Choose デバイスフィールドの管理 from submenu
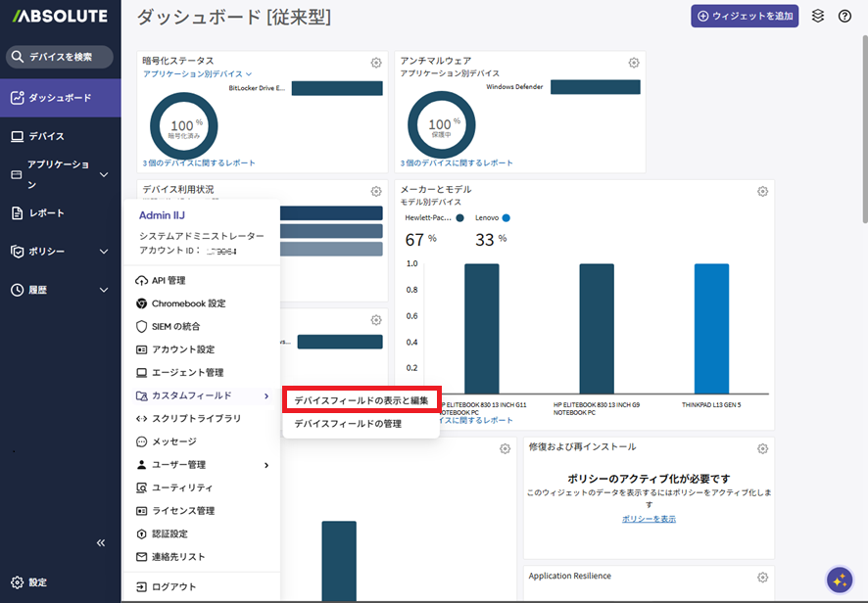 click(348, 424)
